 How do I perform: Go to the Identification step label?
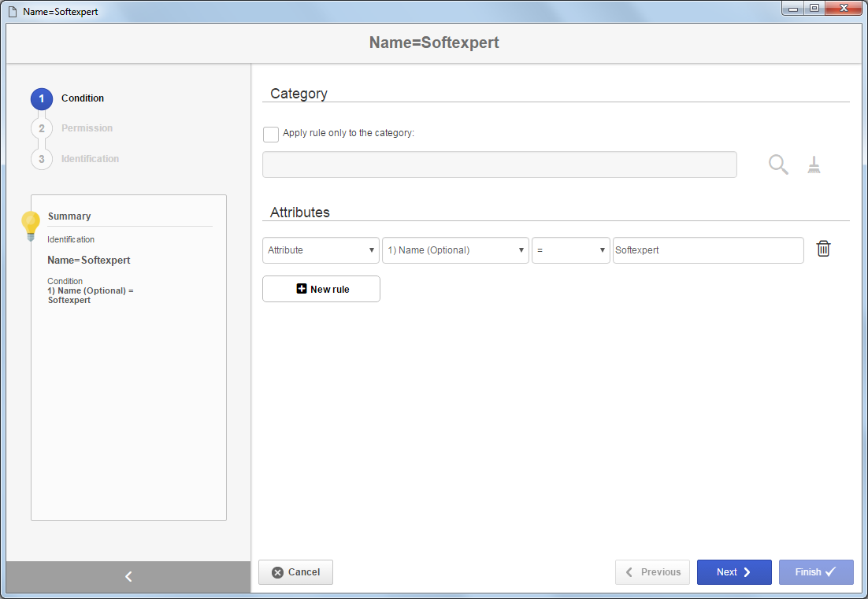pyautogui.click(x=90, y=159)
